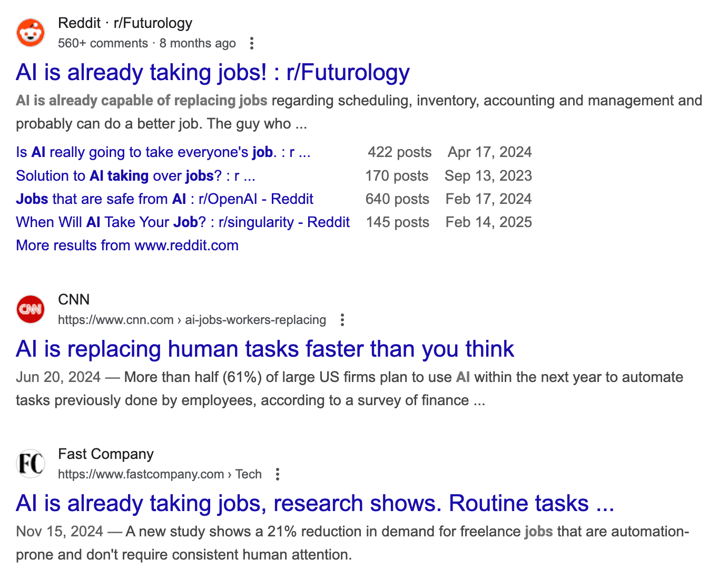Viewport: 728px width, 588px height.
Task: Click "More results from www.reddit.com"
Action: (x=127, y=245)
